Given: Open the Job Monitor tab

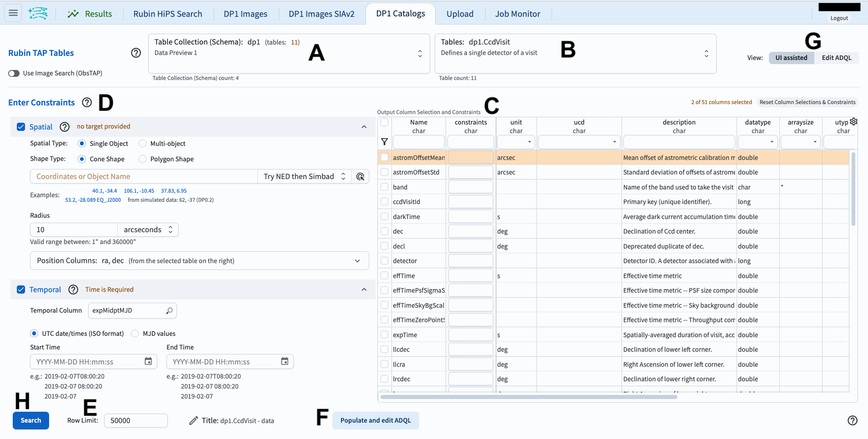Looking at the screenshot, I should (x=517, y=14).
